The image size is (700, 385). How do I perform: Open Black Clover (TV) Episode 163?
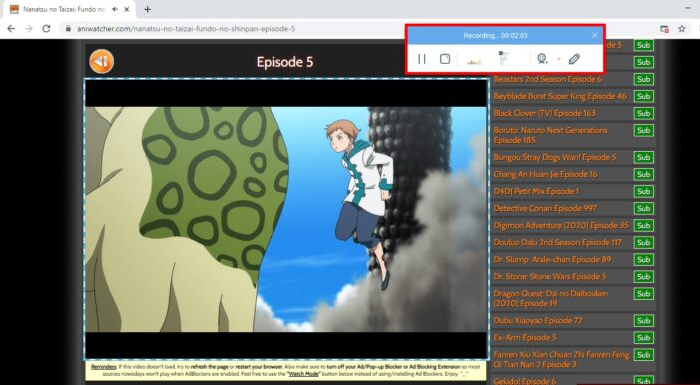click(544, 113)
